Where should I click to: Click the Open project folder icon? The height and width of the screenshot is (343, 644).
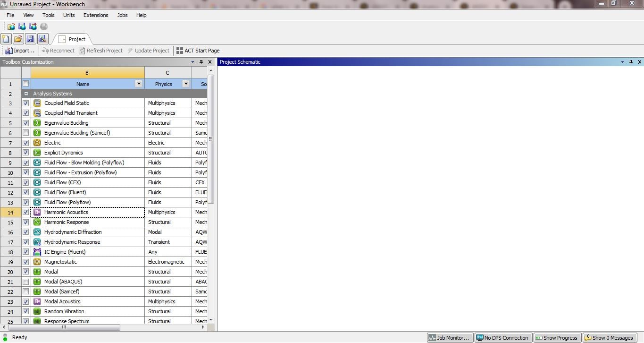18,39
